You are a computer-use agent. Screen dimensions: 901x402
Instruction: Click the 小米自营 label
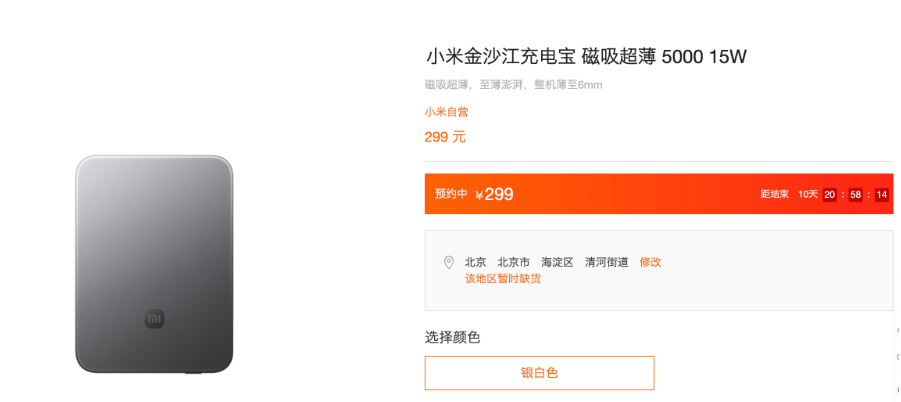(x=446, y=112)
